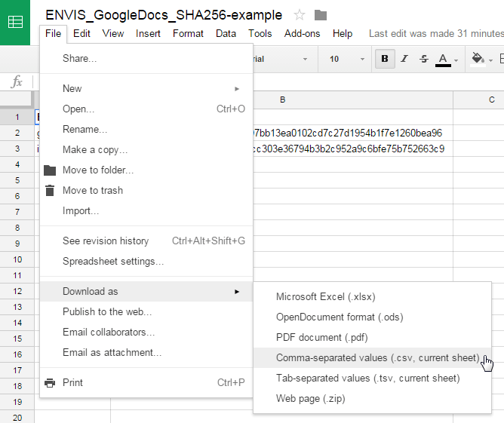Choose Move to trash
504x423 pixels.
(146, 190)
